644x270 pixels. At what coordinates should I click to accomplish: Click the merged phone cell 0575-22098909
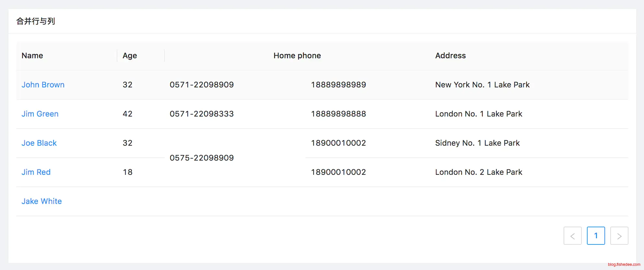(x=202, y=158)
